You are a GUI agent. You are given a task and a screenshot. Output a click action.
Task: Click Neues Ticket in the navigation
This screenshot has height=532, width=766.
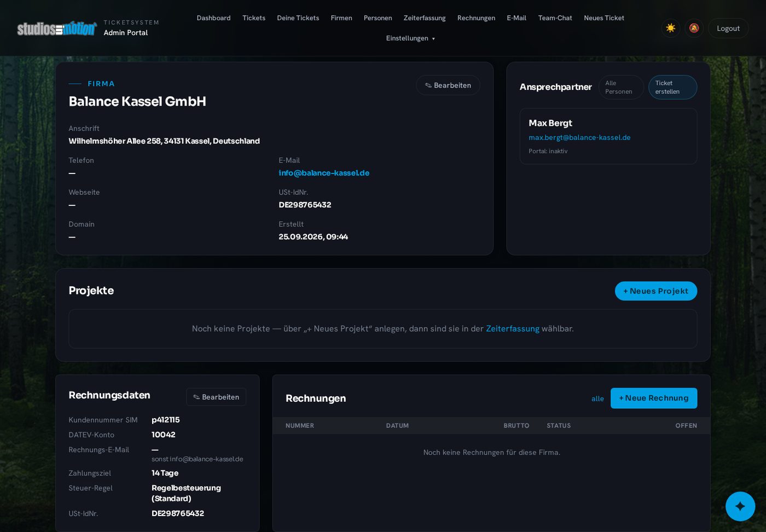(x=604, y=18)
